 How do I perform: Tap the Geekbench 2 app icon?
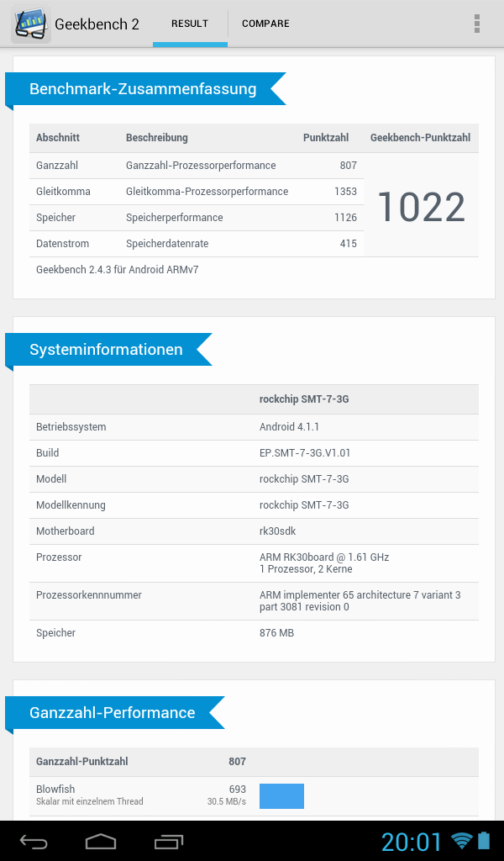30,24
